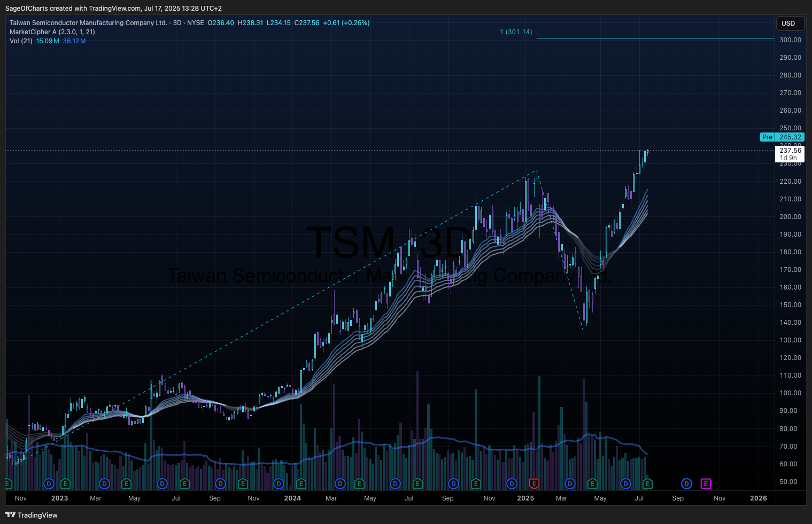Click the red earnings marker for January 2025
This screenshot has height=524, width=812.
[x=533, y=484]
